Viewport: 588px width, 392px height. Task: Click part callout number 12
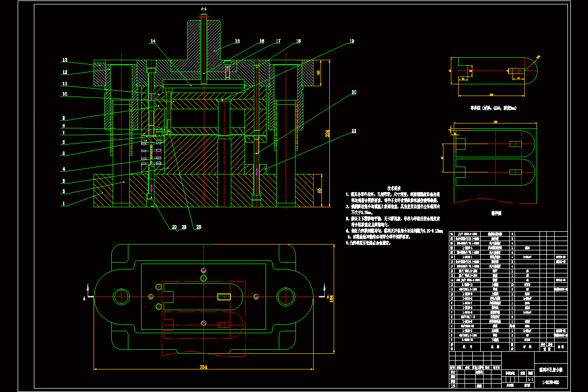(65, 72)
